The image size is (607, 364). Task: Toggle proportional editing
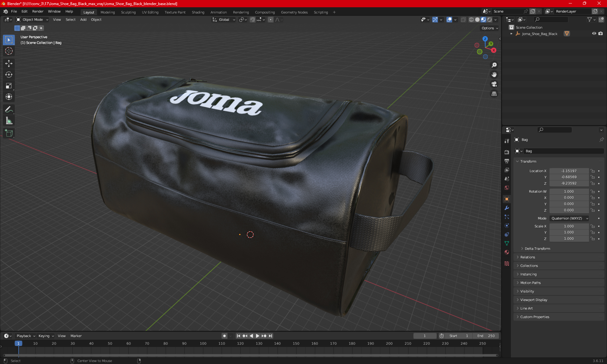pyautogui.click(x=271, y=20)
